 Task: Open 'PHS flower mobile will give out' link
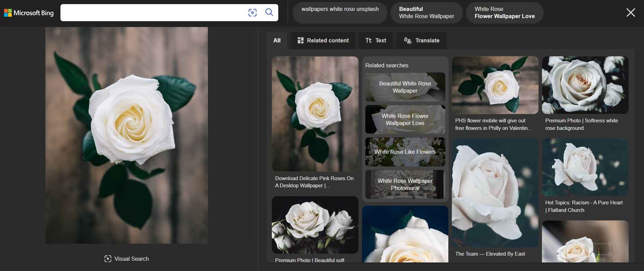coord(493,124)
